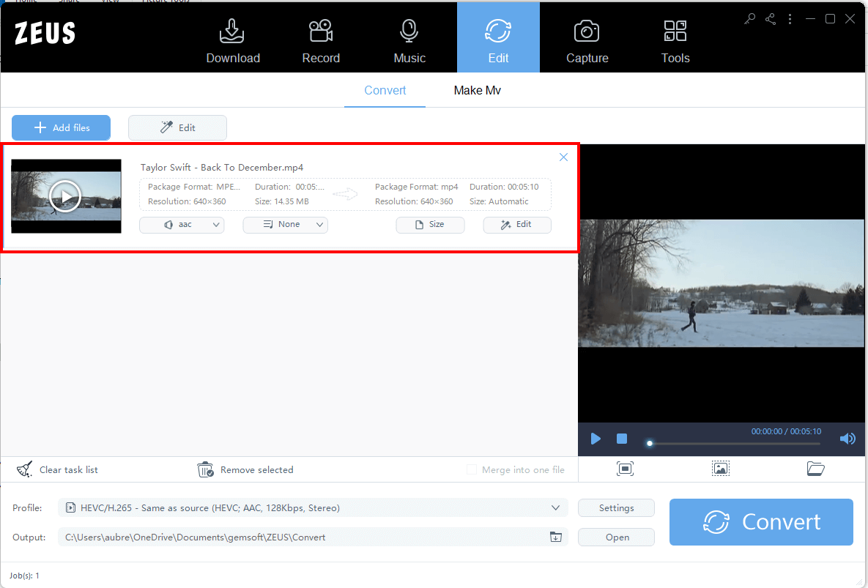Click the file name Taylor Swift - Back To December.mp4
The width and height of the screenshot is (868, 588).
(221, 168)
